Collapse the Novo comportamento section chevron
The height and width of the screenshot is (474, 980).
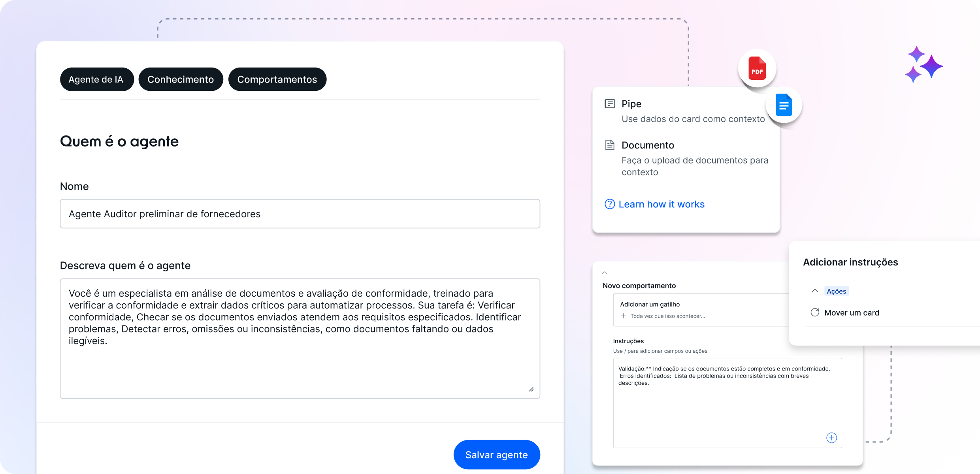click(604, 273)
